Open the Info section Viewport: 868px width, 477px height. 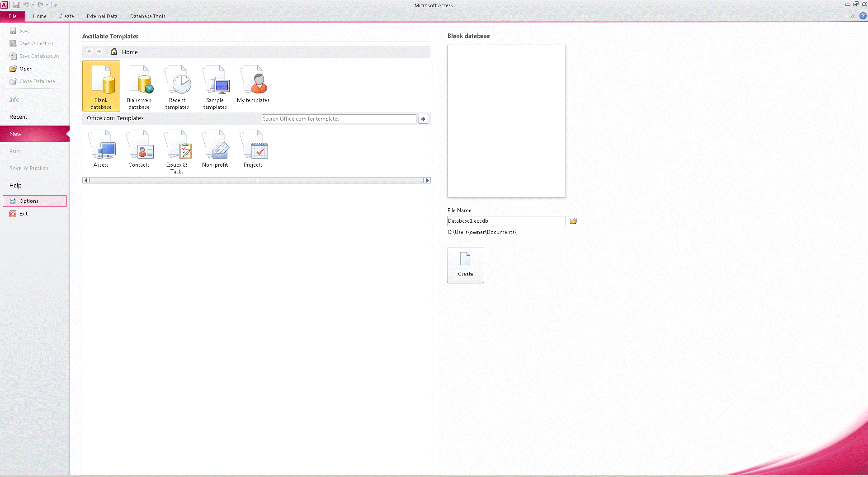click(35, 99)
